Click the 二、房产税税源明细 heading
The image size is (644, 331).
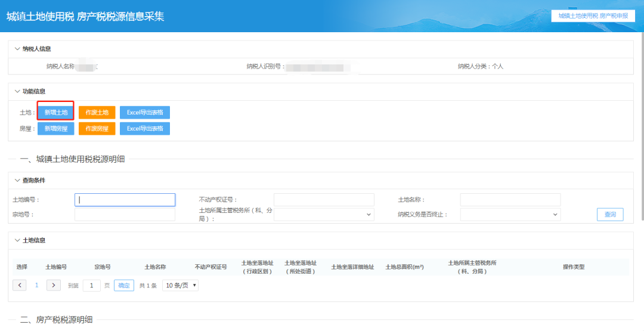point(56,320)
